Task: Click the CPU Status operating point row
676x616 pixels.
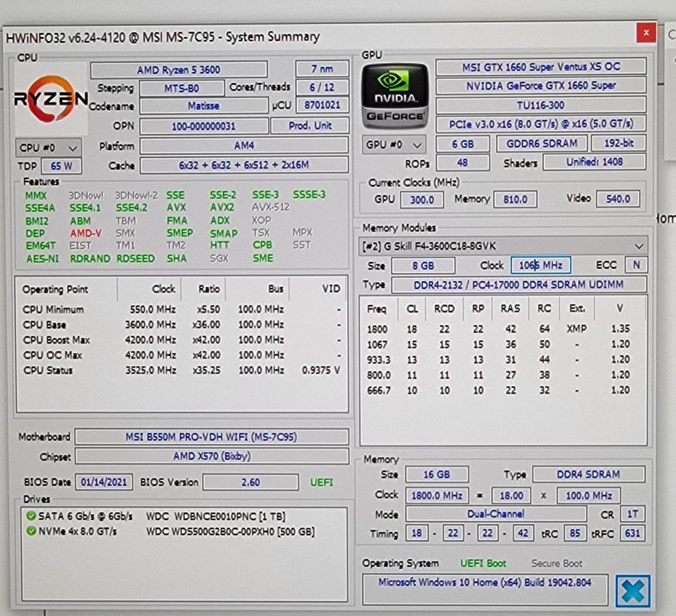Action: (181, 370)
